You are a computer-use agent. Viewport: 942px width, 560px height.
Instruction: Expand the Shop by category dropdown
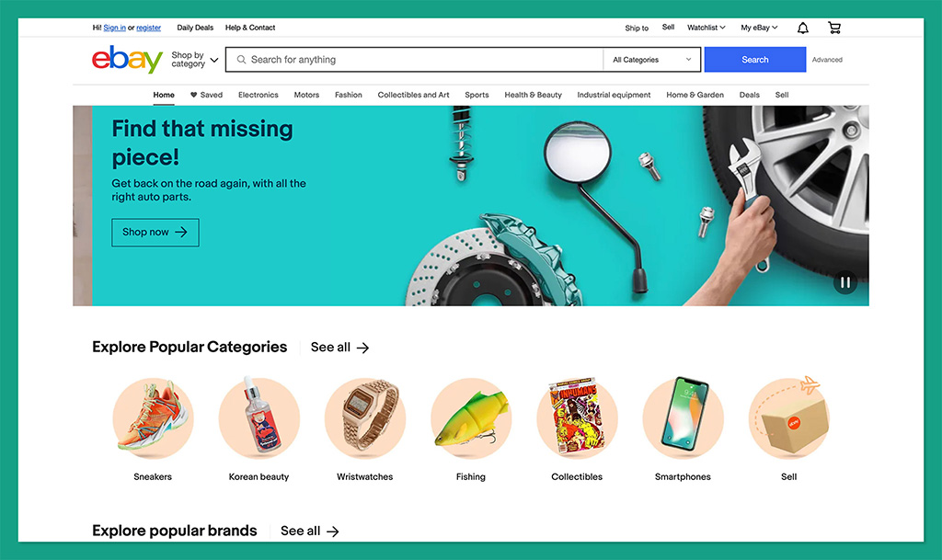pos(195,60)
